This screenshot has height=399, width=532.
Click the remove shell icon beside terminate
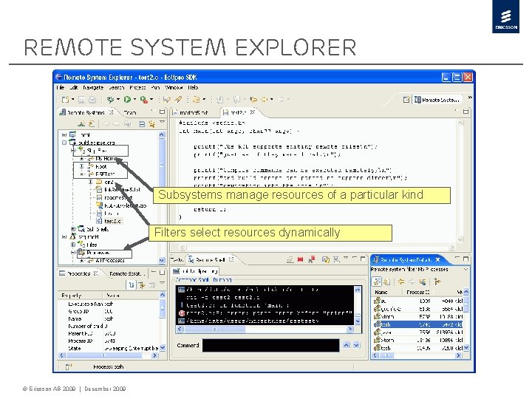coord(312,259)
